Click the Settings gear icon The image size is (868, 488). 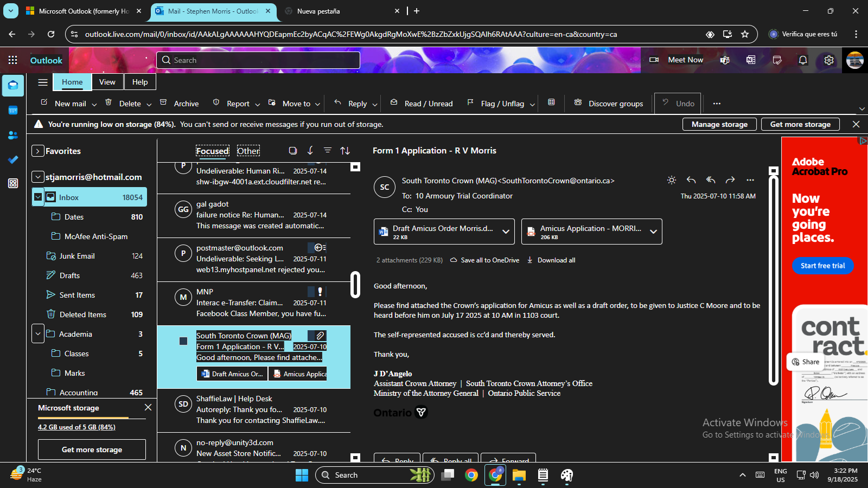829,60
